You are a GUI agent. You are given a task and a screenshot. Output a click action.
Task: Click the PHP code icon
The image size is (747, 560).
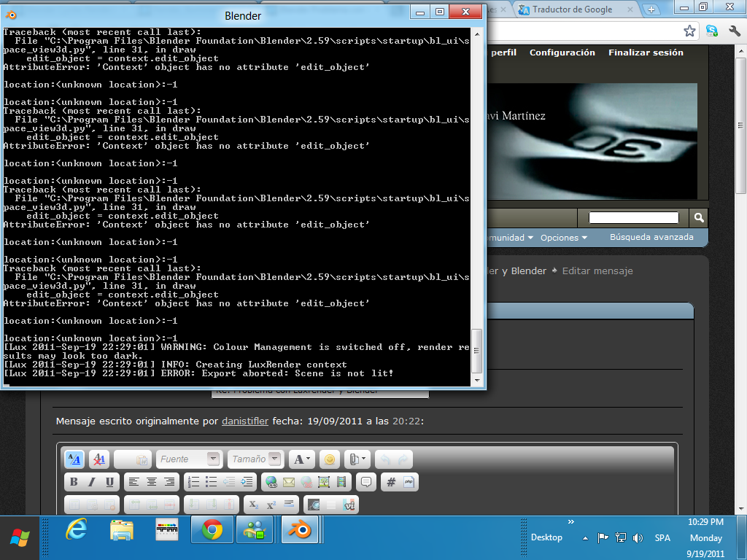click(409, 482)
